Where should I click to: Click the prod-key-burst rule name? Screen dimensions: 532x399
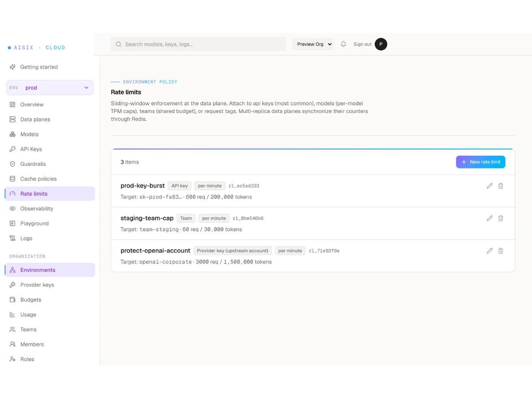pos(142,186)
